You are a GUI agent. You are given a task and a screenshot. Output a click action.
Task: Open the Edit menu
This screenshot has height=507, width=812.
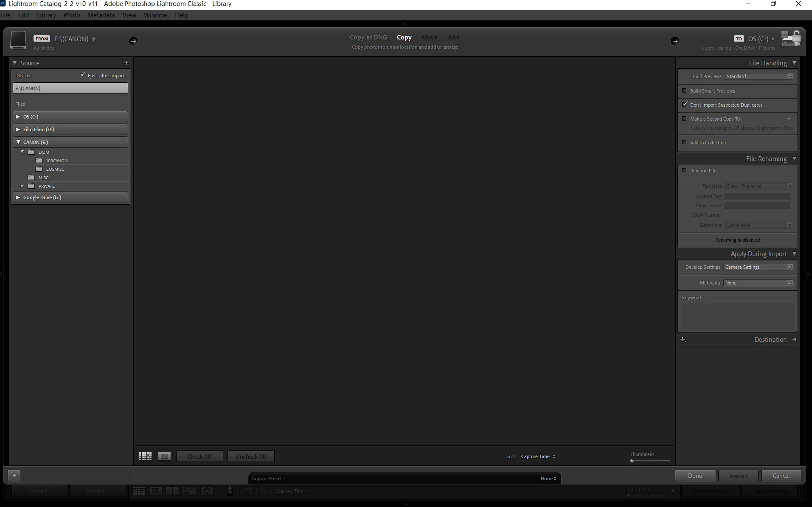pos(24,15)
